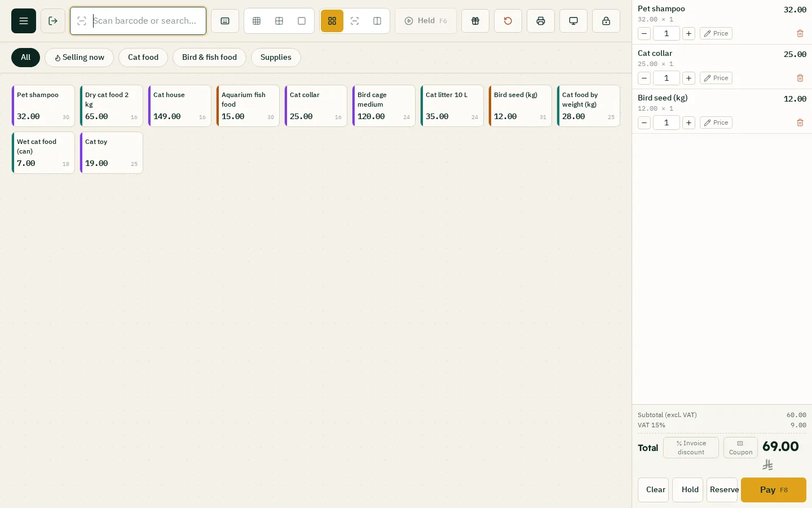Click the sign-out exit icon
Image resolution: width=812 pixels, height=508 pixels.
tap(53, 21)
